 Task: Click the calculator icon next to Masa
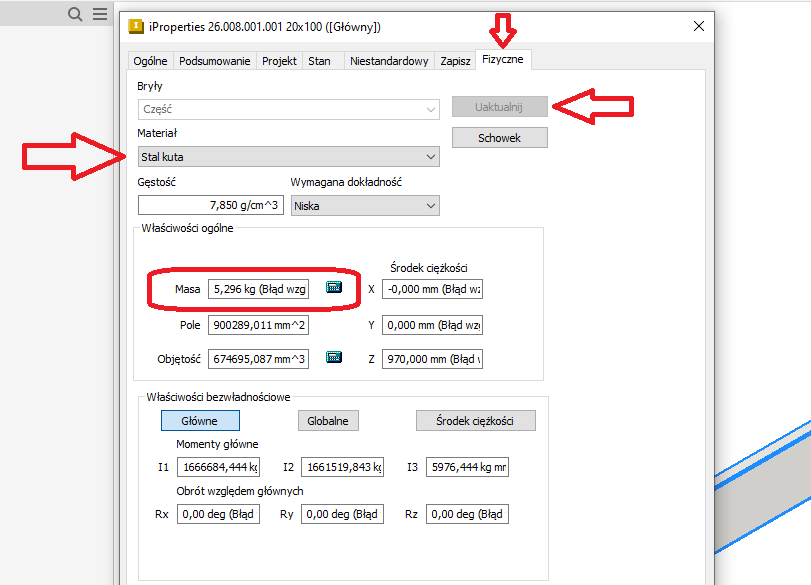click(x=334, y=288)
